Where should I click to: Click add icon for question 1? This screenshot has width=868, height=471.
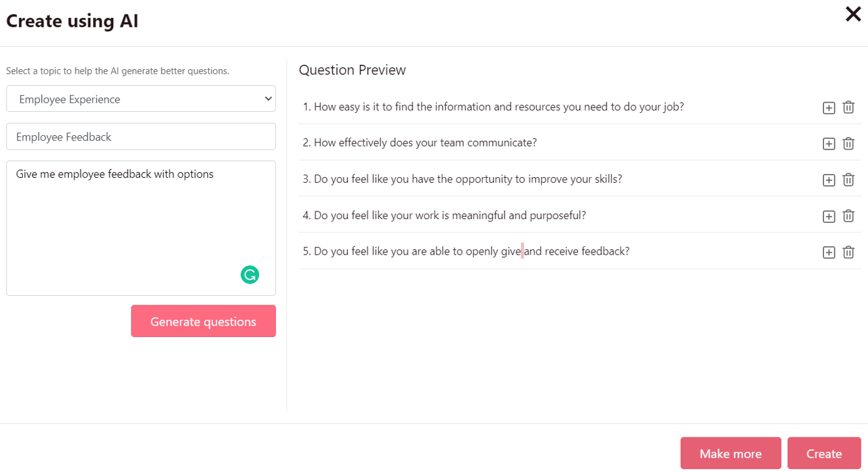click(x=829, y=108)
